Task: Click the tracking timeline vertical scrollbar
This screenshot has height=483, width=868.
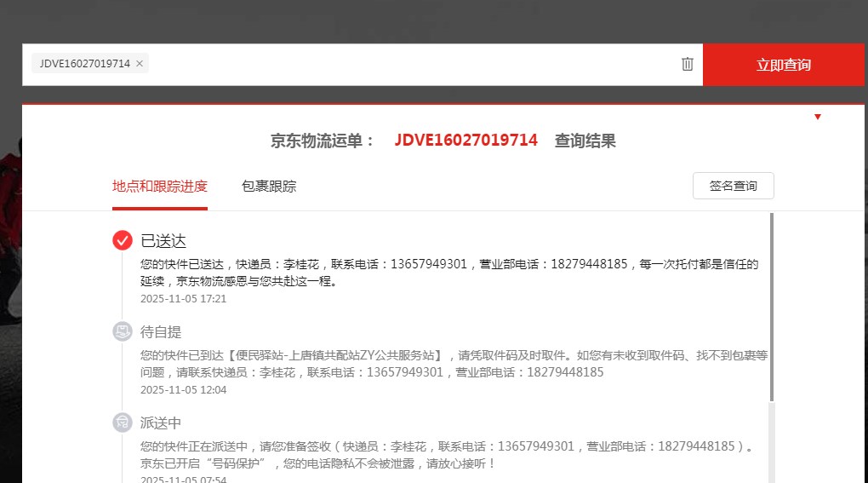Action: (772, 307)
